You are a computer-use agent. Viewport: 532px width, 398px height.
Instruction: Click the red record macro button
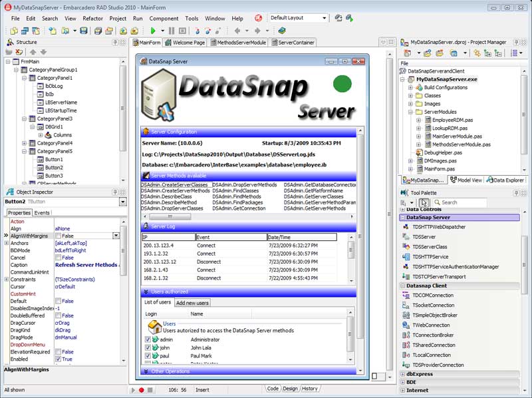(x=141, y=390)
